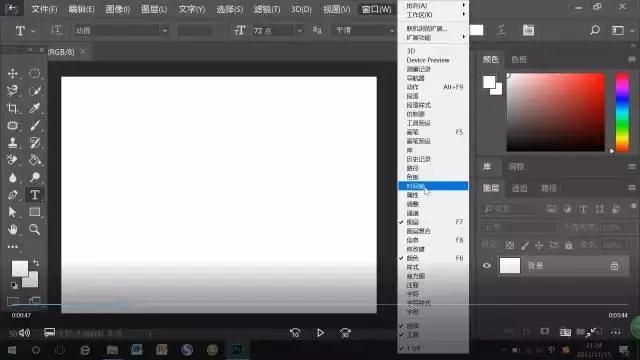Select the Elliptical Marquee tool
The width and height of the screenshot is (640, 360).
click(35, 73)
